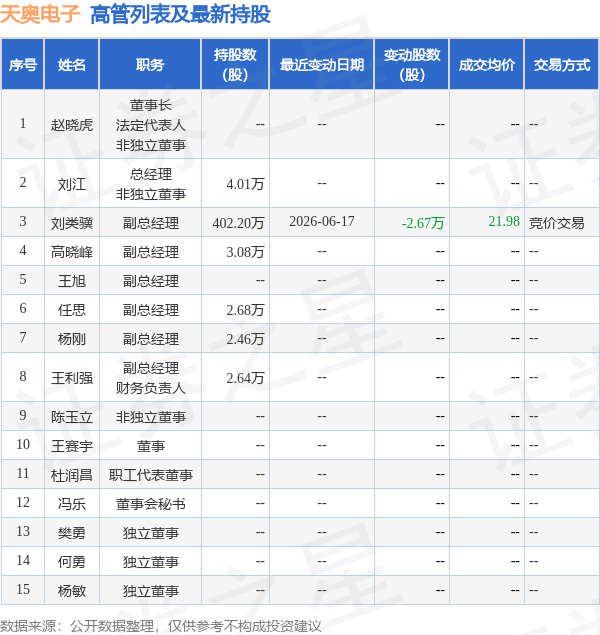This screenshot has height=635, width=600.
Task: Select the name 赵晓虎
Action: pos(72,125)
